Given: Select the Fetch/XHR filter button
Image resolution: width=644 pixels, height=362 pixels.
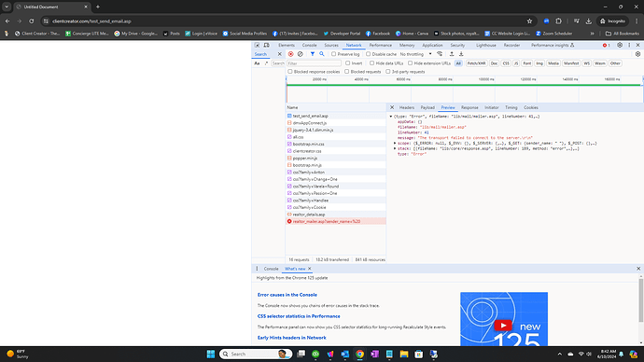Looking at the screenshot, I should point(476,63).
